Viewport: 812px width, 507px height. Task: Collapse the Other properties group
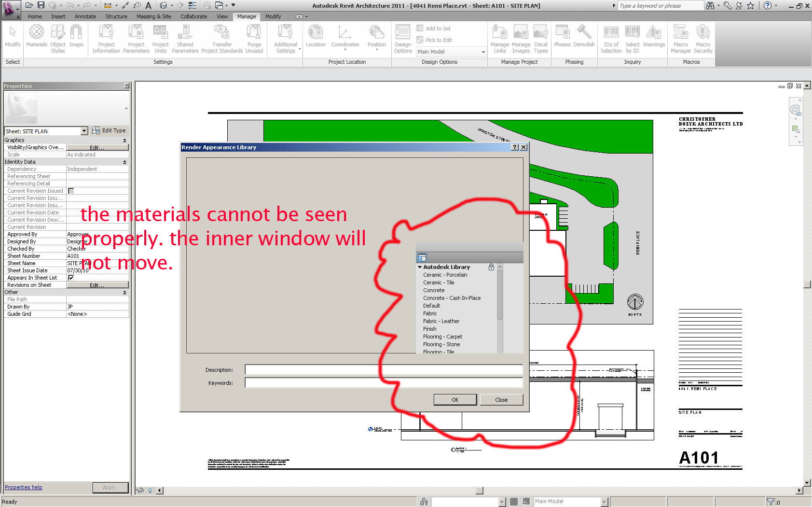coord(124,293)
